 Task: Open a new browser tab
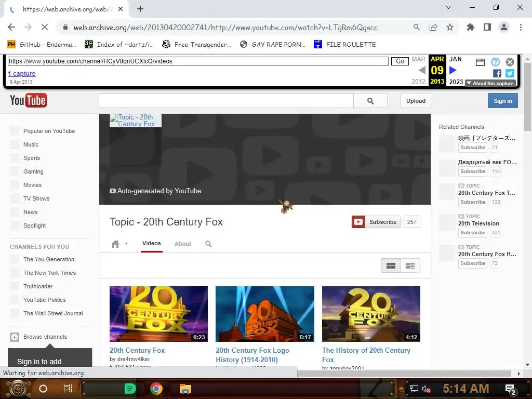(x=140, y=9)
